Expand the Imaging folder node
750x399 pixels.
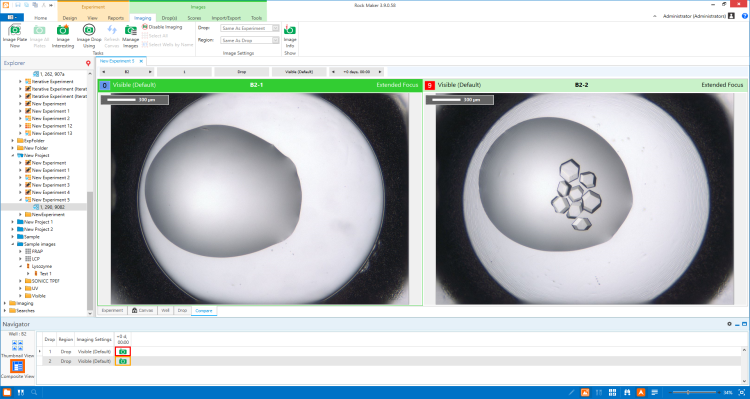tap(5, 303)
